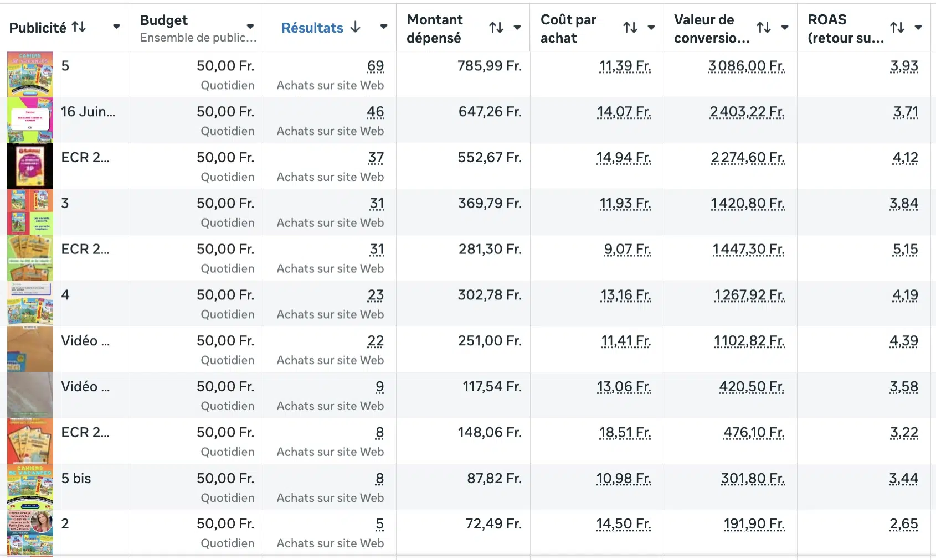
Task: Click ROAS value 2,65
Action: (x=904, y=524)
